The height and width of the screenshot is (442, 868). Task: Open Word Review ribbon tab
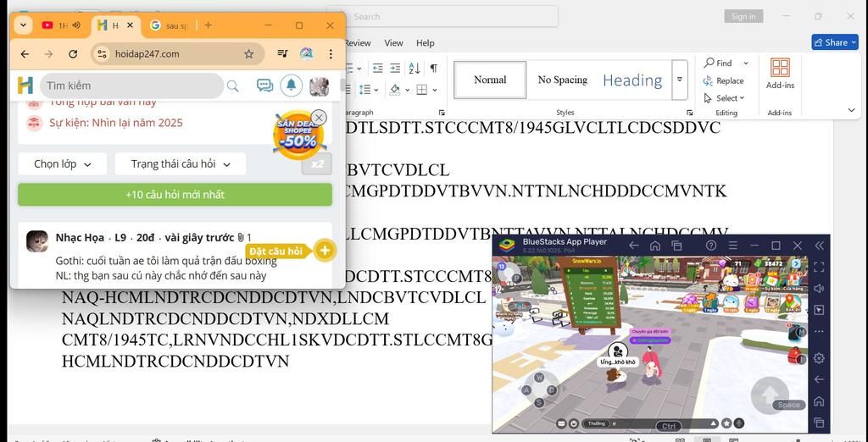(x=358, y=42)
